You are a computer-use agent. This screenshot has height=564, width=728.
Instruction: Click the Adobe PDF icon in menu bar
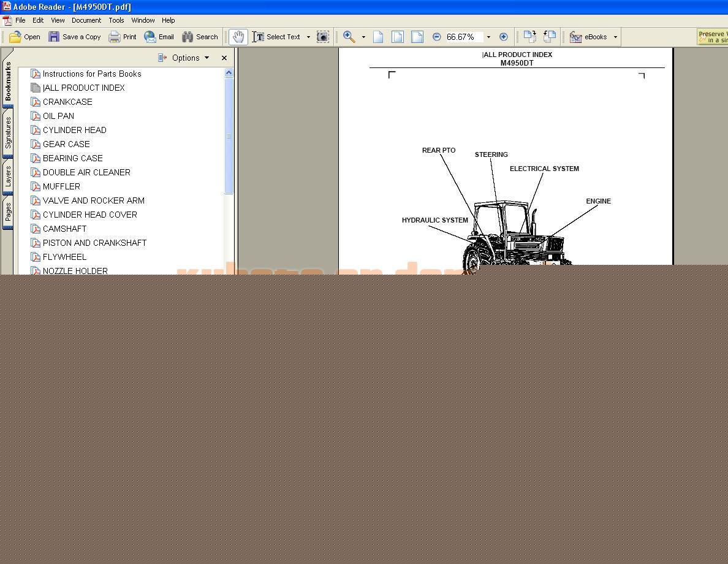[x=7, y=20]
